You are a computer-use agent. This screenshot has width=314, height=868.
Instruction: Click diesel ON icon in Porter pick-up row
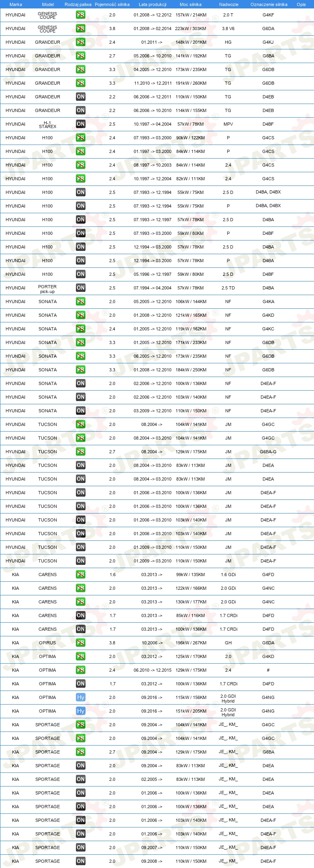click(81, 288)
